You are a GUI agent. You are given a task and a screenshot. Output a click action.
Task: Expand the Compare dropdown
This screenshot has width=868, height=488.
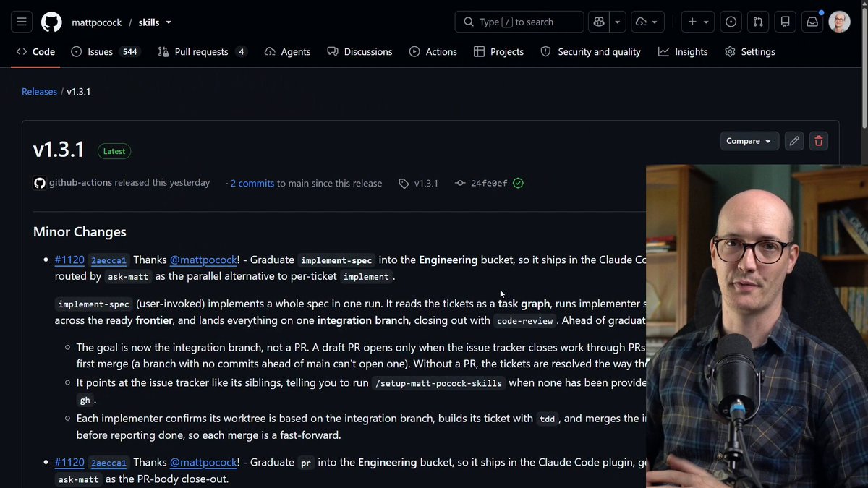click(749, 141)
